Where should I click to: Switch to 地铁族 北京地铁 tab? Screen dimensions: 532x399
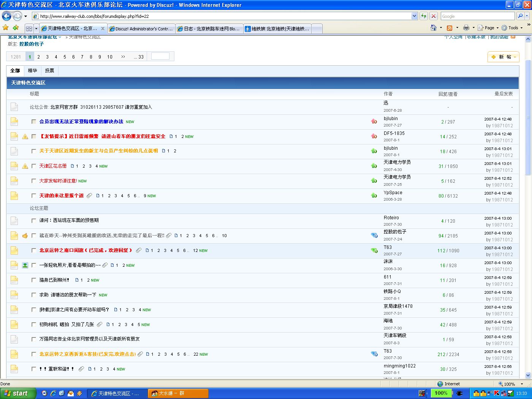pos(277,28)
